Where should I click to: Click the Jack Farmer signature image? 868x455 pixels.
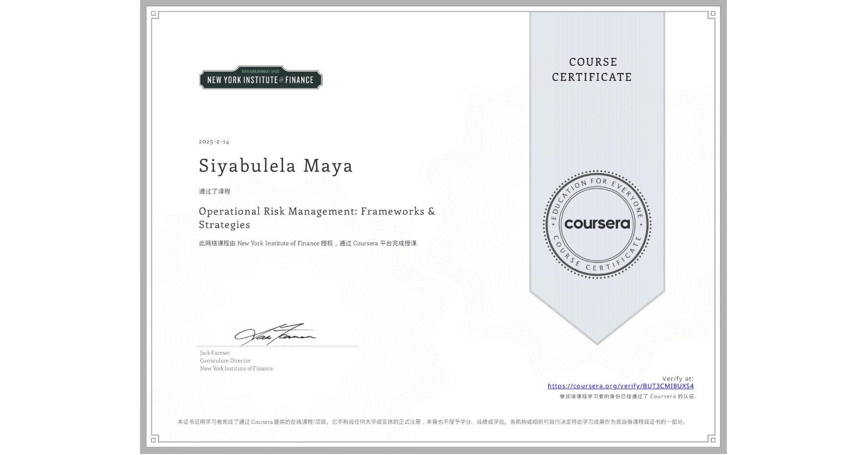(276, 334)
